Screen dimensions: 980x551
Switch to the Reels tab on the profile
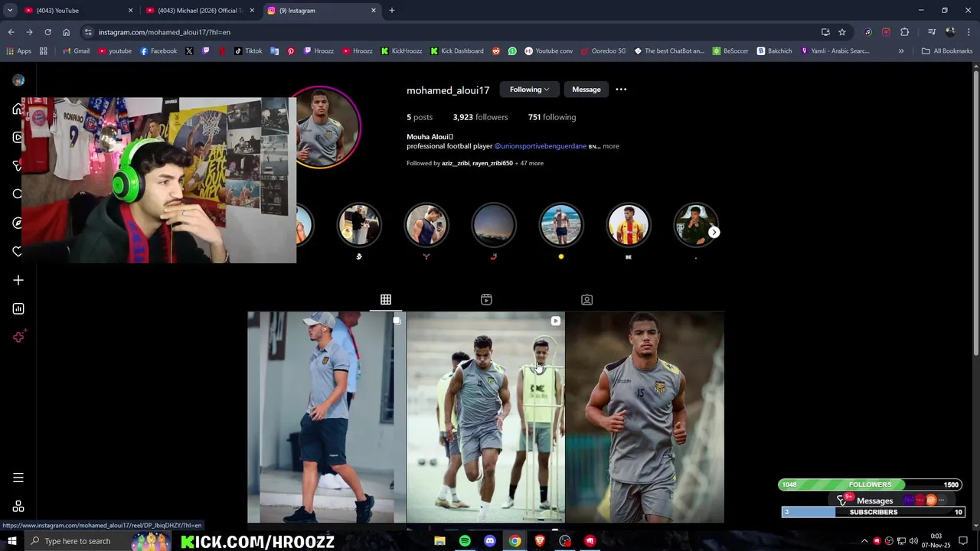486,299
